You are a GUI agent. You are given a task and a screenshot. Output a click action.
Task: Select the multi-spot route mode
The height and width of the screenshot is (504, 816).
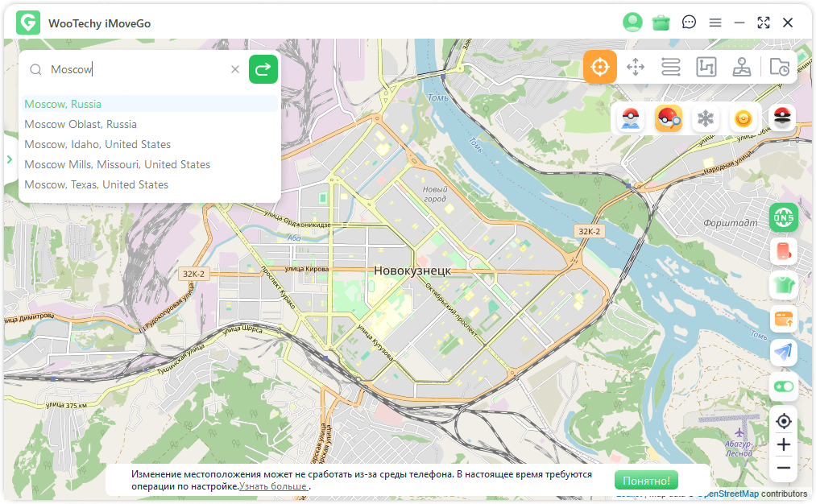[x=706, y=67]
